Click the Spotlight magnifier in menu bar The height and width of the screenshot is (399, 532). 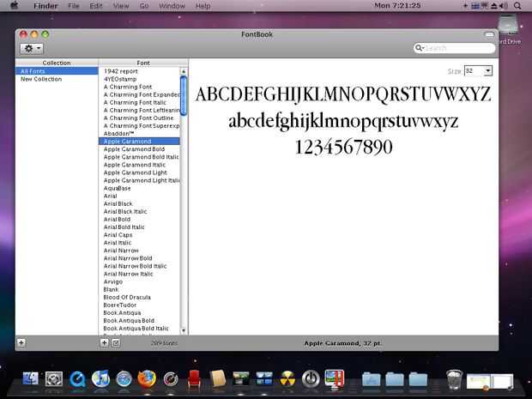[x=517, y=6]
